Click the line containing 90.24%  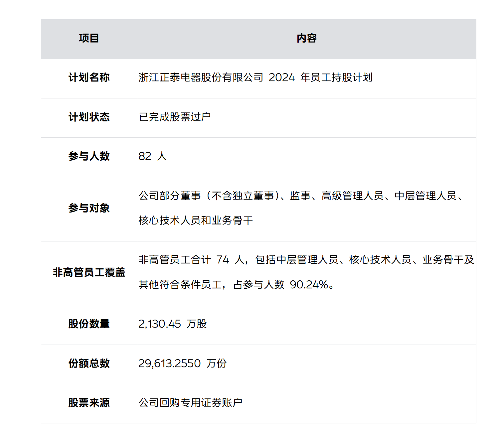coord(237,285)
